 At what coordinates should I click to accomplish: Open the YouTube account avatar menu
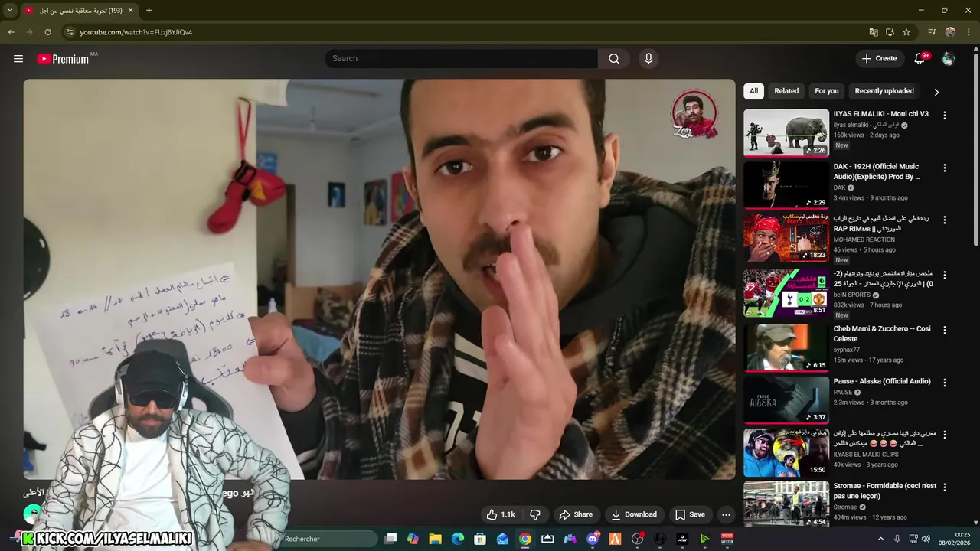click(x=949, y=59)
